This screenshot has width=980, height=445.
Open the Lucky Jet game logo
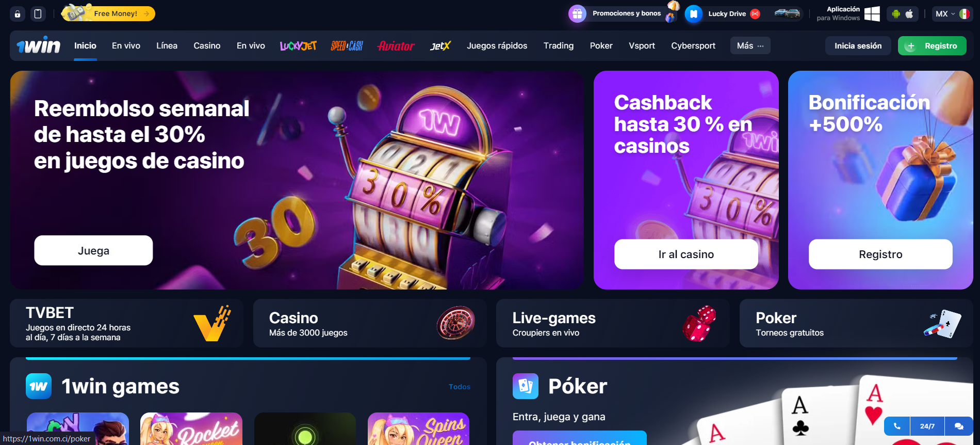[298, 46]
